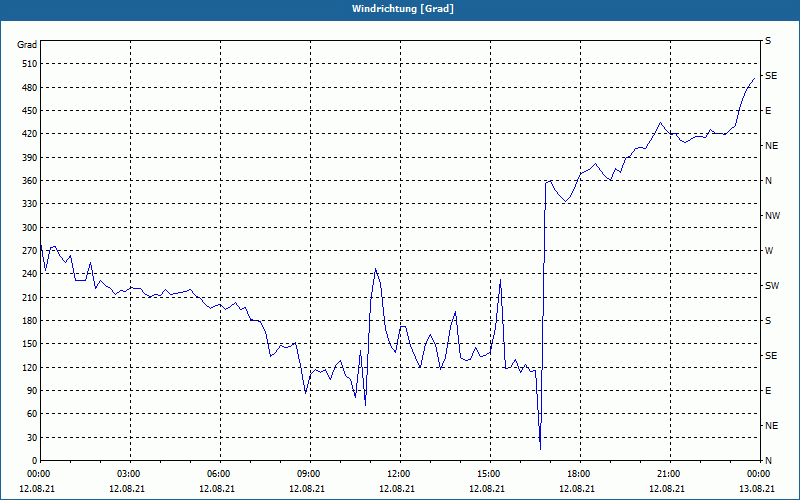The width and height of the screenshot is (800, 500).
Task: Select the 09:00 time axis label
Action: [x=307, y=473]
